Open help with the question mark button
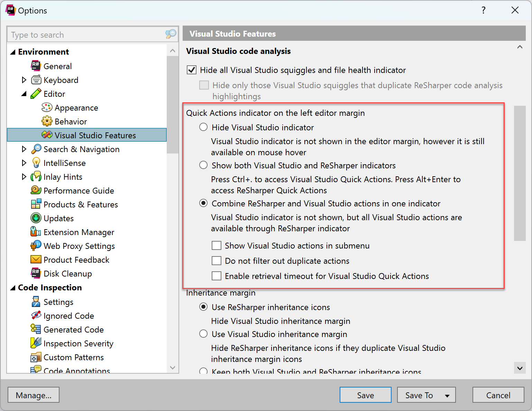The width and height of the screenshot is (532, 411). (x=484, y=10)
